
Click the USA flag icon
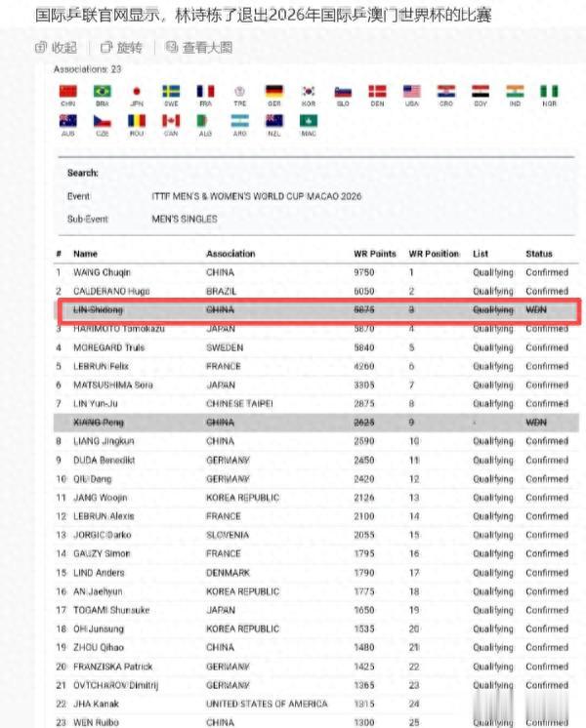[x=412, y=92]
